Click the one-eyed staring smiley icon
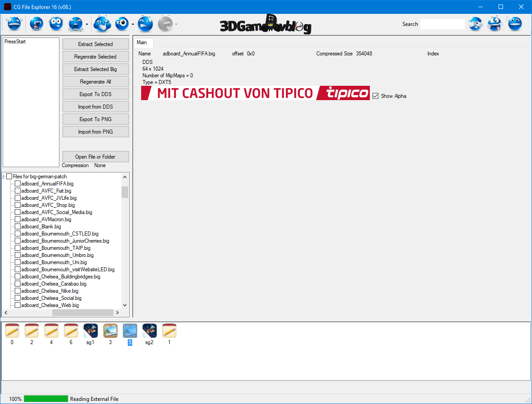This screenshot has width=532, height=404. [122, 24]
